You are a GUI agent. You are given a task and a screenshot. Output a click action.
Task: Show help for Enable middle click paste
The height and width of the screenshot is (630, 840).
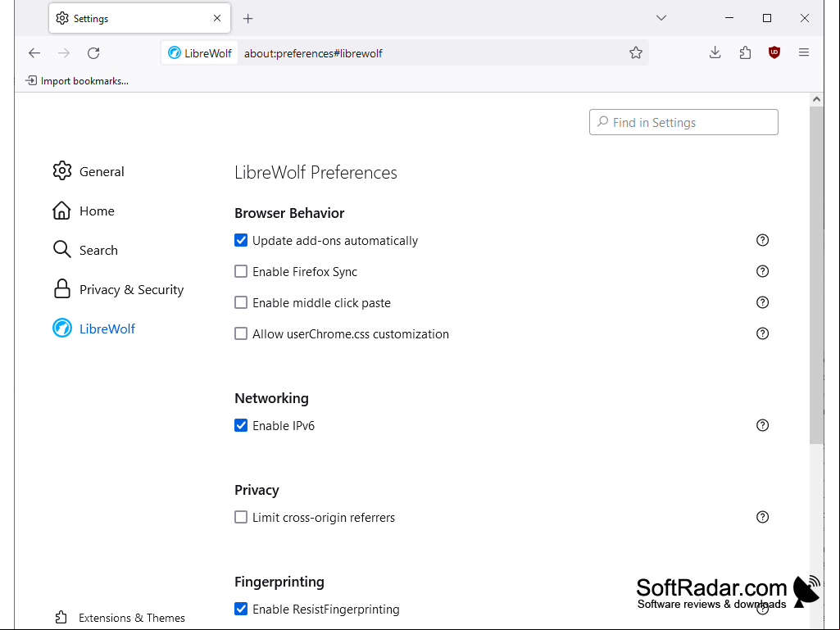[762, 302]
